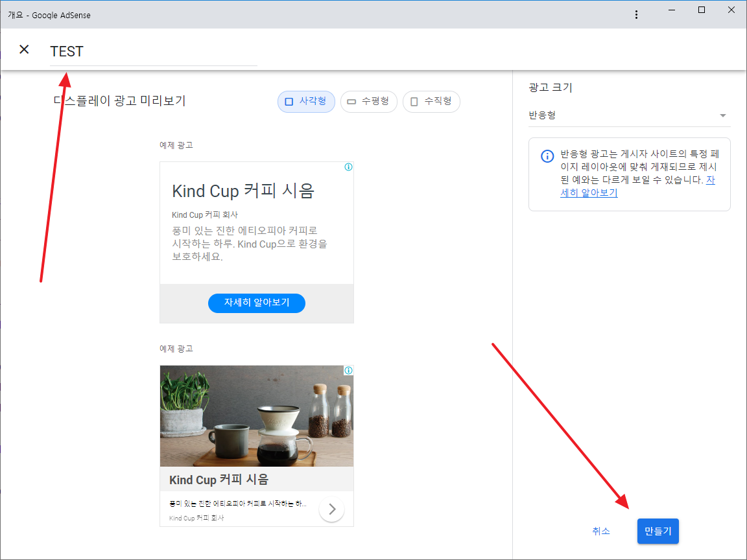The image size is (747, 560).
Task: Click the info icon in responsive notice
Action: (x=547, y=156)
